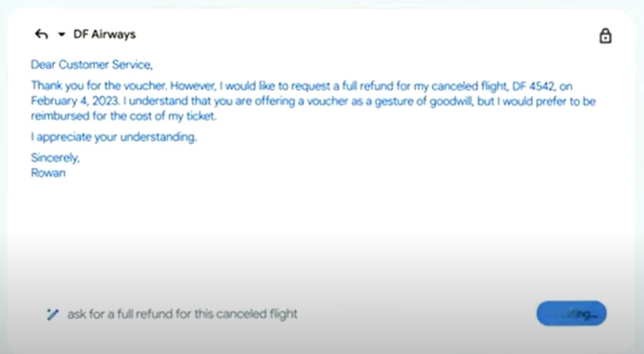Click the lock icon at top right
This screenshot has width=644, height=354.
click(x=605, y=36)
